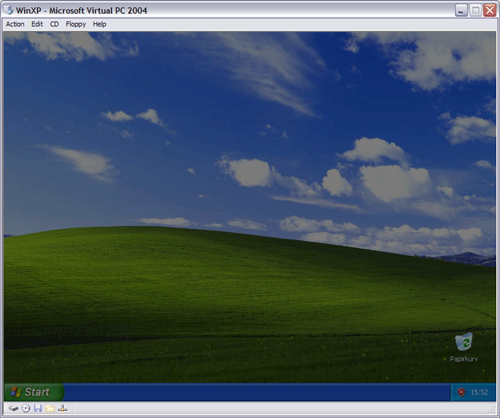Maximize the WinXP virtual machine window
This screenshot has height=418, width=500.
[475, 11]
